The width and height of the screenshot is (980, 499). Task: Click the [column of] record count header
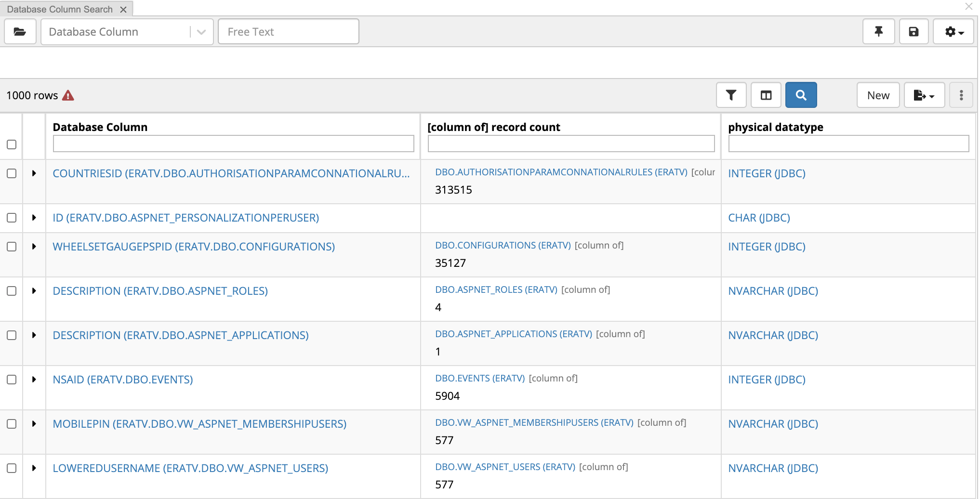pos(494,127)
